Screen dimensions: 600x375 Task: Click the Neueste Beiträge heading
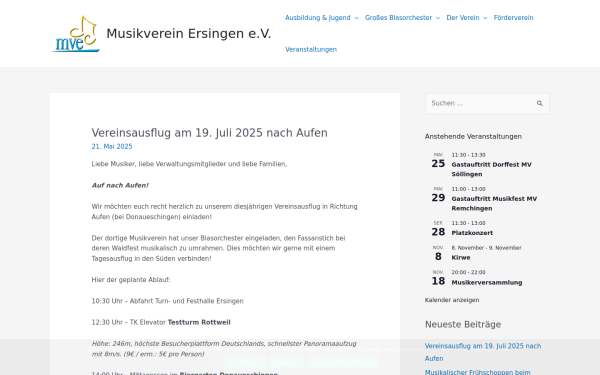click(x=463, y=324)
